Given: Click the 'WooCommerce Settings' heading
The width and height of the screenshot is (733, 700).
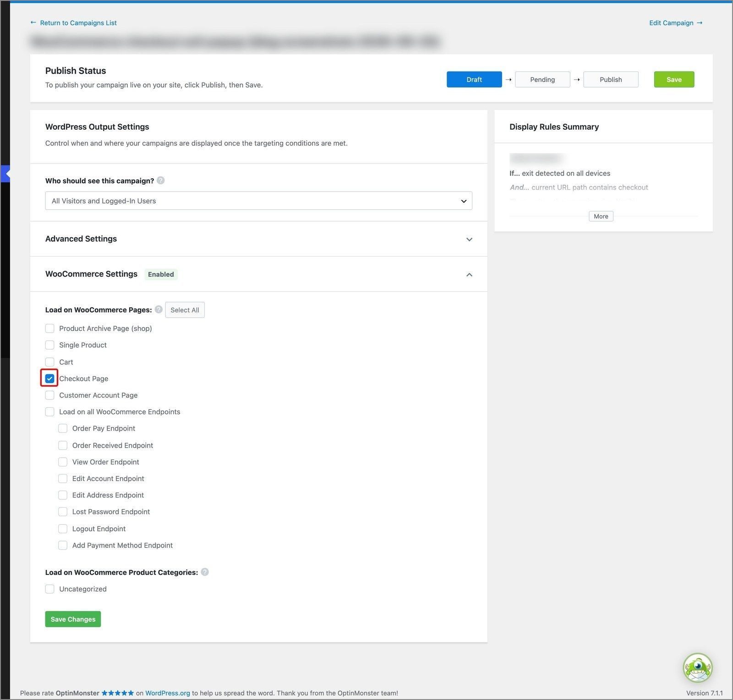Looking at the screenshot, I should click(x=91, y=274).
